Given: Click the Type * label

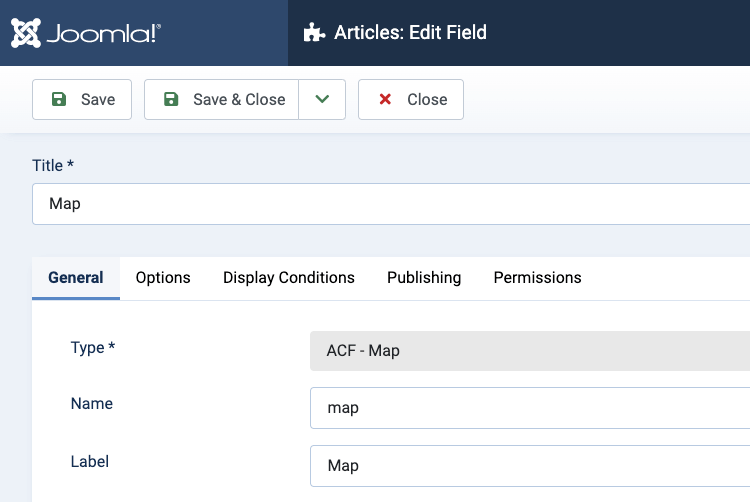Looking at the screenshot, I should [93, 348].
